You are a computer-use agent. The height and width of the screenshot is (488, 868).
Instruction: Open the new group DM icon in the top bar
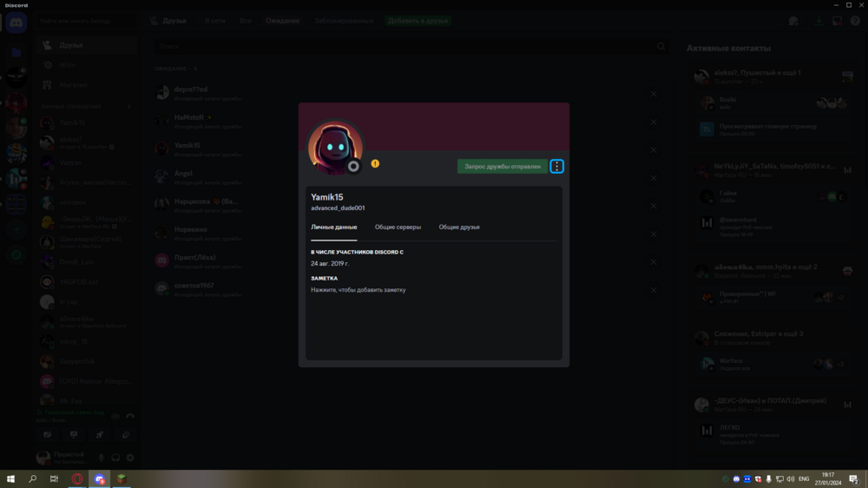[x=793, y=21]
